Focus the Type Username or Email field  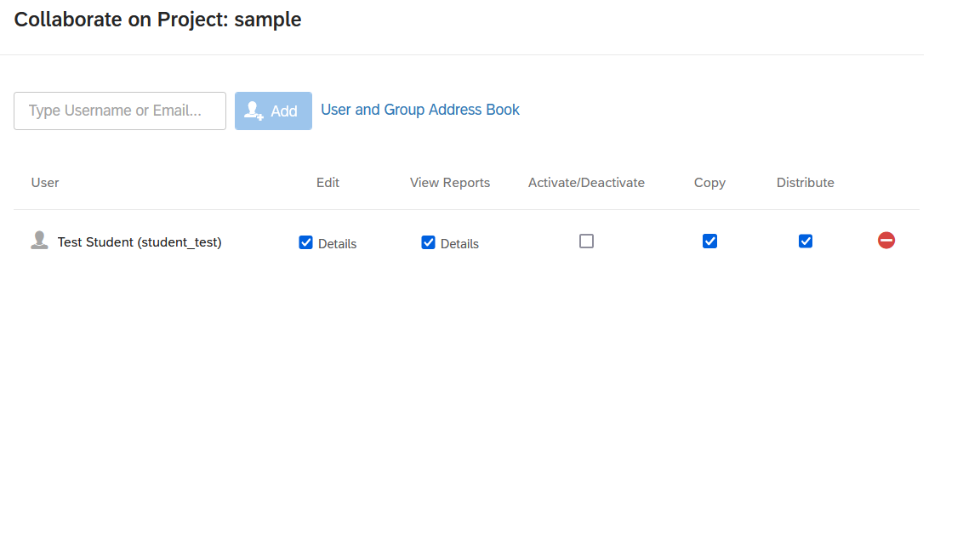point(120,111)
